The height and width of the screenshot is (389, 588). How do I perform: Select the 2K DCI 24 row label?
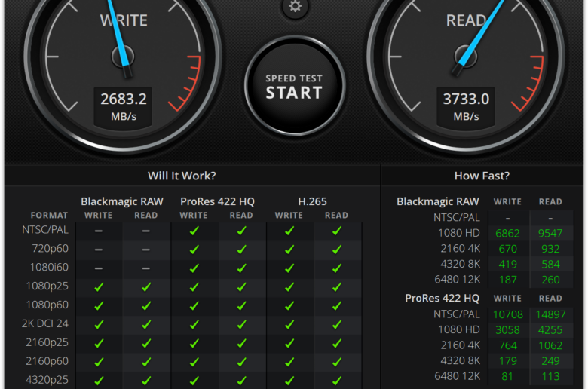coord(45,323)
